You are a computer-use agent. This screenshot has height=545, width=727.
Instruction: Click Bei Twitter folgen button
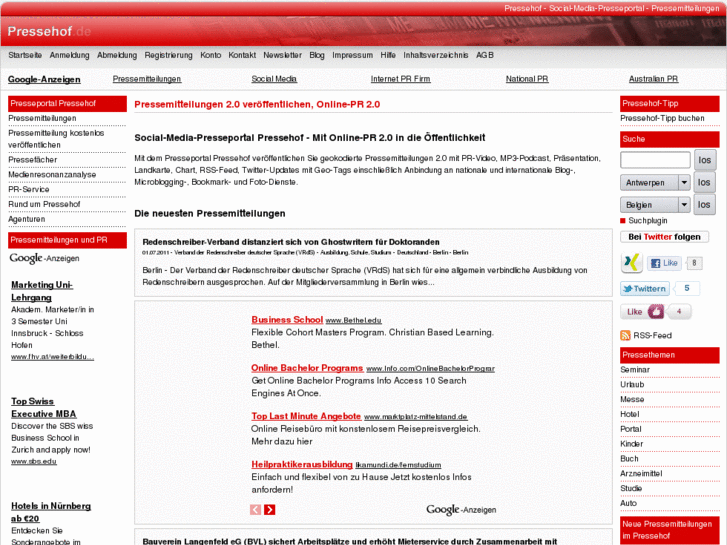point(664,237)
